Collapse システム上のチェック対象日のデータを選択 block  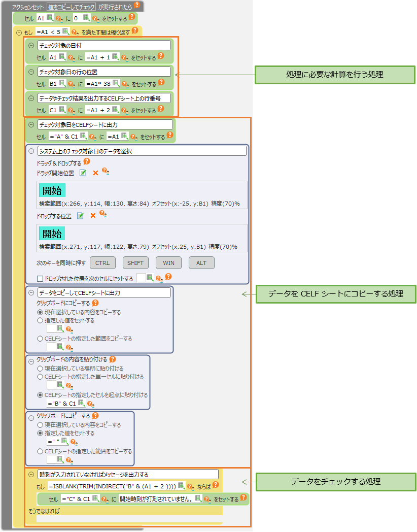pos(31,151)
